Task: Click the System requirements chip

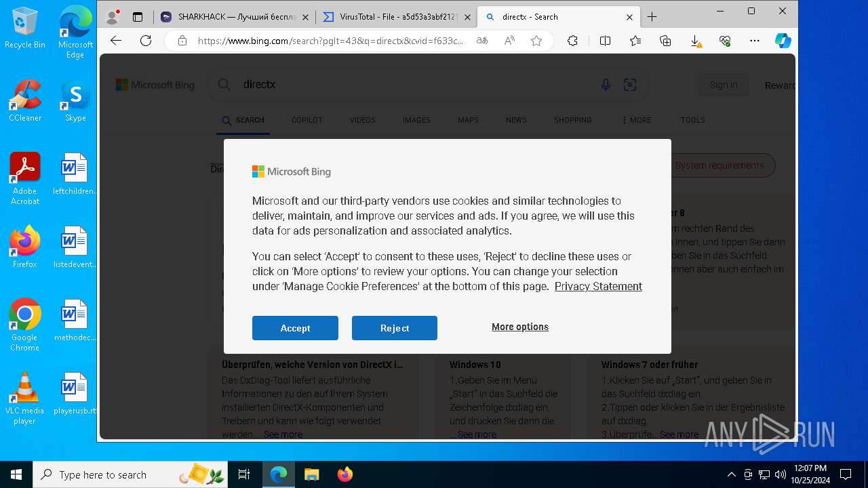Action: pyautogui.click(x=719, y=165)
